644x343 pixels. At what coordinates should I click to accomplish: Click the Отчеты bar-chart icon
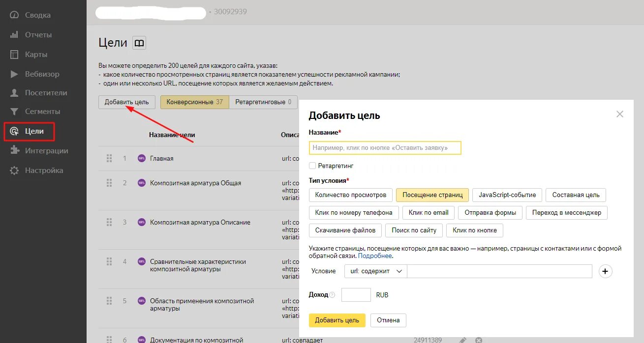tap(14, 35)
